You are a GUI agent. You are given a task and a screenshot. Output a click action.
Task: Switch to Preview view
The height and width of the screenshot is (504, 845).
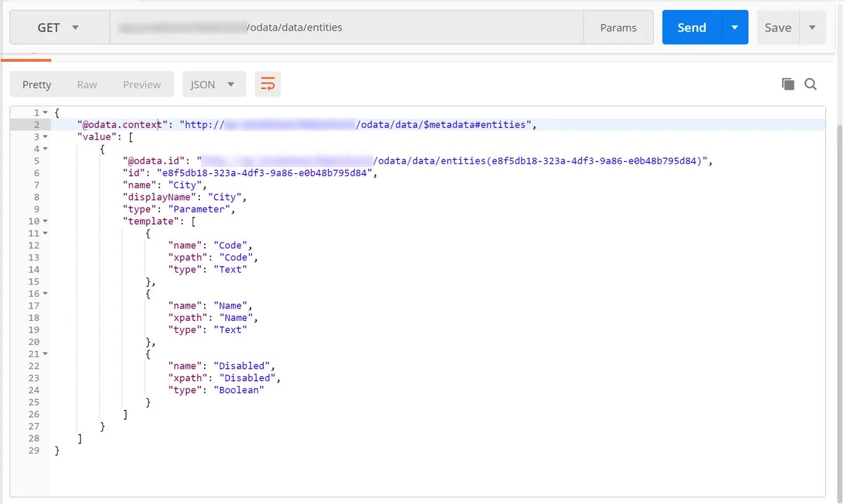tap(142, 85)
